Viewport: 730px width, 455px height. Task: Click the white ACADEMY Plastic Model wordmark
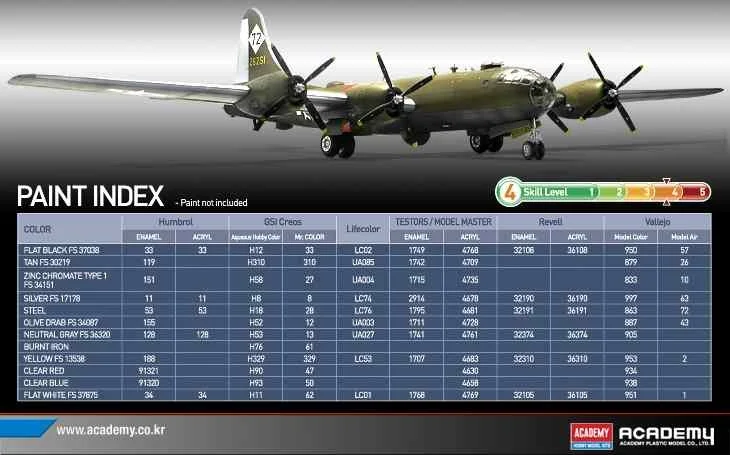pyautogui.click(x=665, y=433)
